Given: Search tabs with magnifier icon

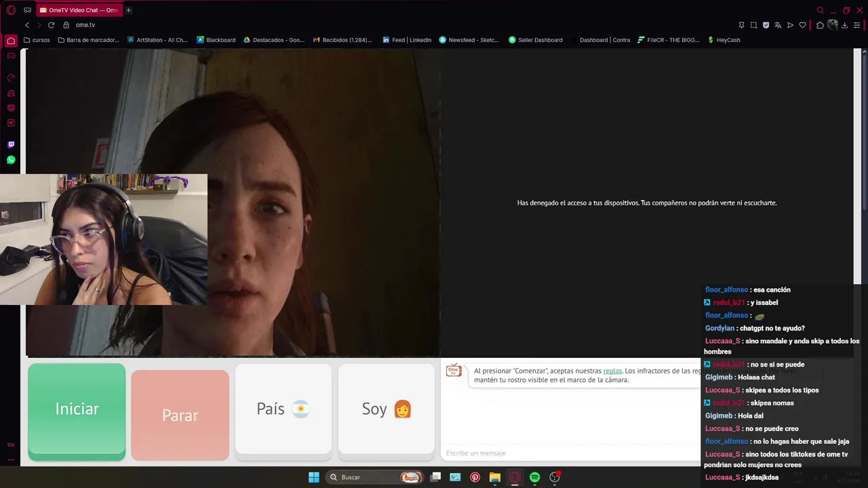Looking at the screenshot, I should 820,10.
